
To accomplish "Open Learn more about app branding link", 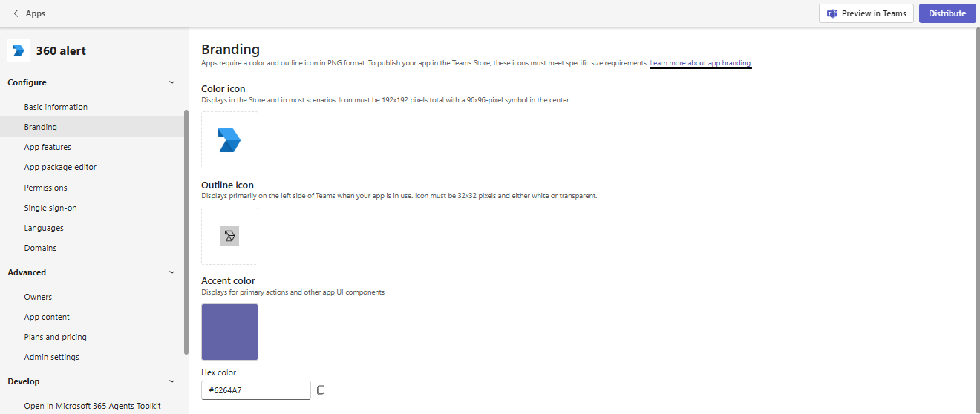I will tap(701, 63).
